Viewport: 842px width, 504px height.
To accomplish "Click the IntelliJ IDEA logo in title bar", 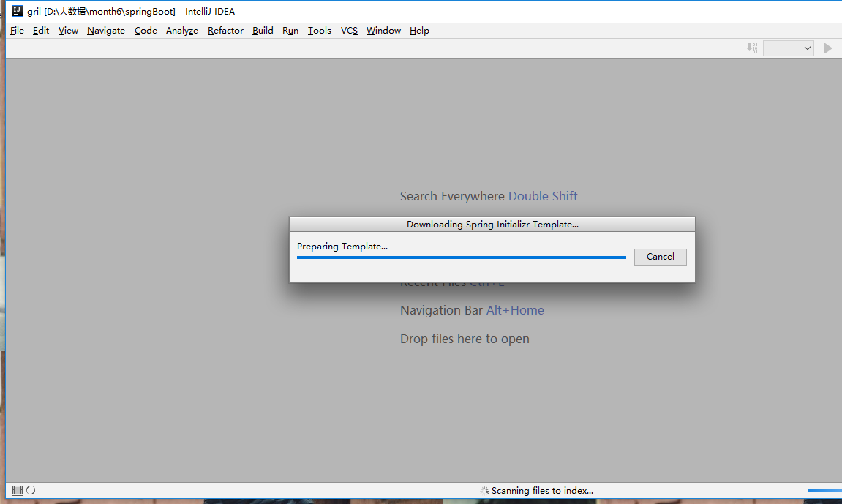I will 17,11.
